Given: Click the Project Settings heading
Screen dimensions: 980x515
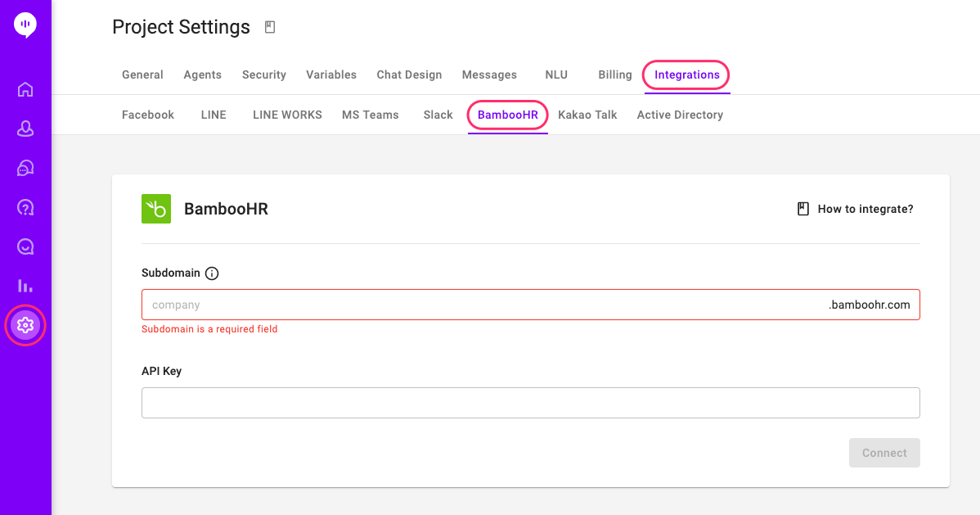Looking at the screenshot, I should click(182, 27).
